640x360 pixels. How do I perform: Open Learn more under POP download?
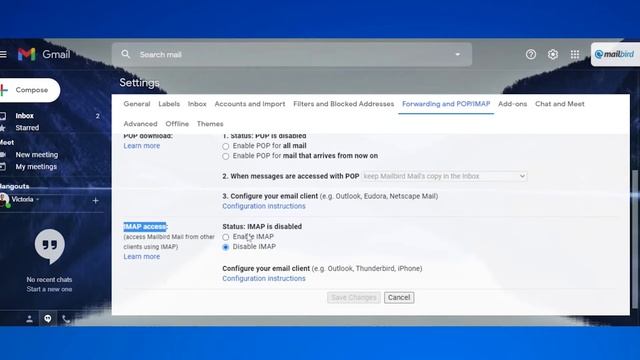(x=142, y=146)
